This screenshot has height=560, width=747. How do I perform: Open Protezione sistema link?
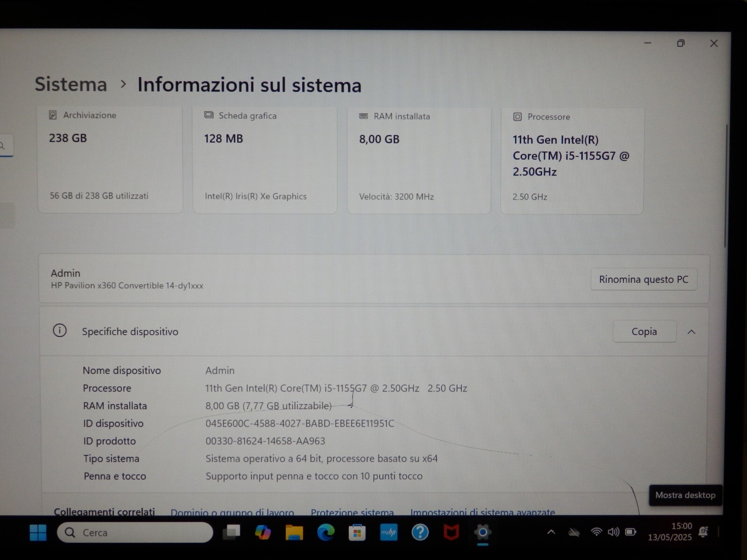click(352, 512)
